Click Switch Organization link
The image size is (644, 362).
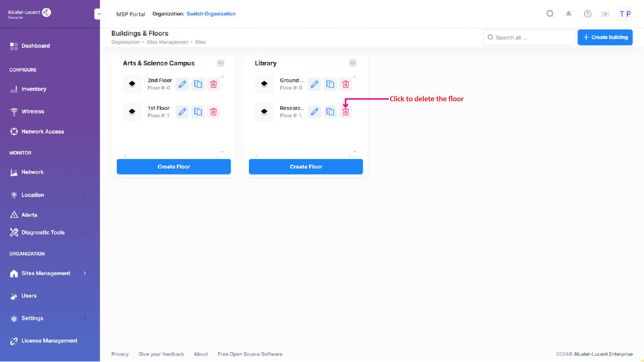[211, 14]
